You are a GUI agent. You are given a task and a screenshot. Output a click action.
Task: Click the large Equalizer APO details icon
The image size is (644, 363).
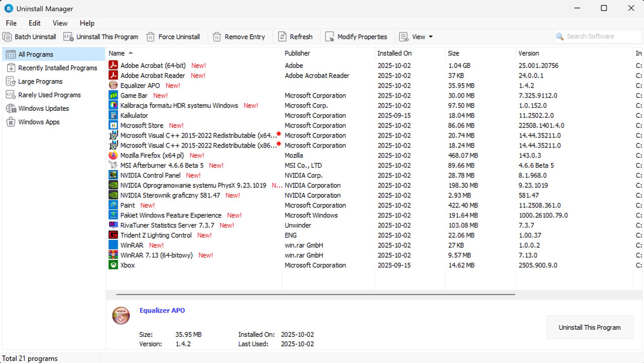[121, 316]
